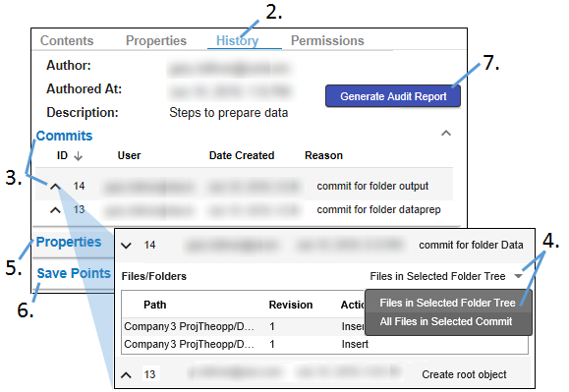This screenshot has height=392, width=569.
Task: Switch to the Contents tab
Action: click(67, 40)
